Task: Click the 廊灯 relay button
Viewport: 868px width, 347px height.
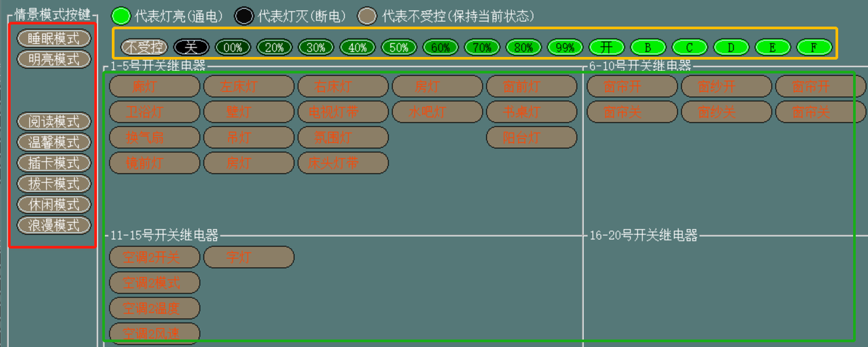Action: coord(155,86)
